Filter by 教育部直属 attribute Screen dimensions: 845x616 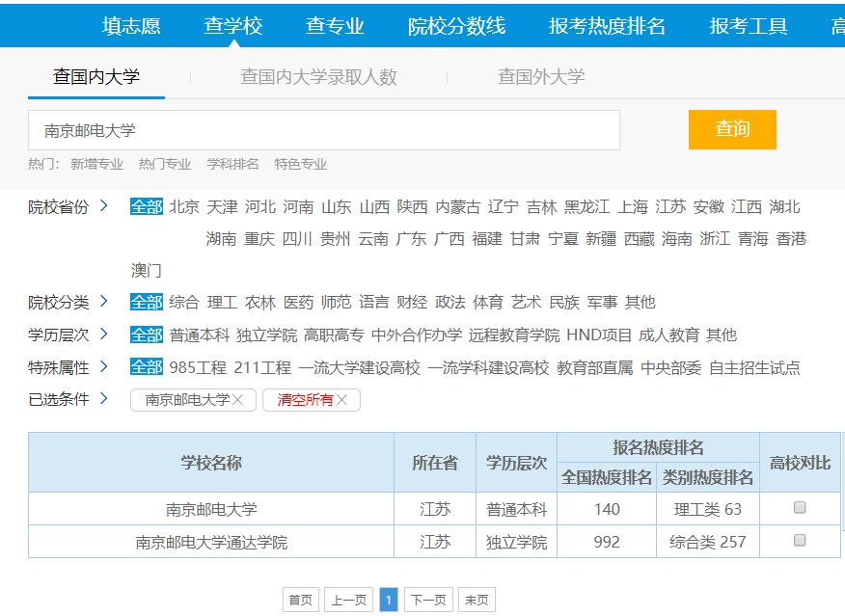[595, 368]
